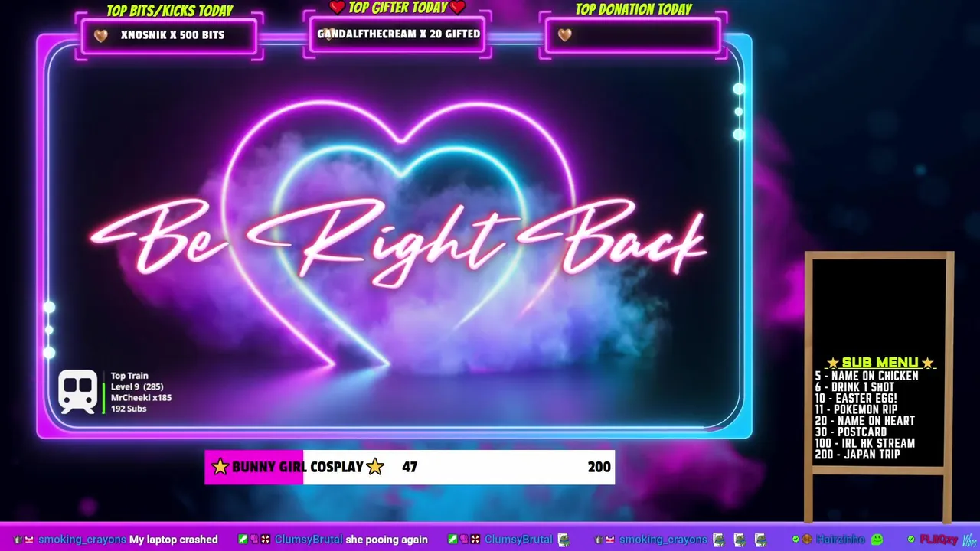This screenshot has height=551, width=980.
Task: Click the XNOSNIK X 500 BITS text
Action: pos(172,35)
